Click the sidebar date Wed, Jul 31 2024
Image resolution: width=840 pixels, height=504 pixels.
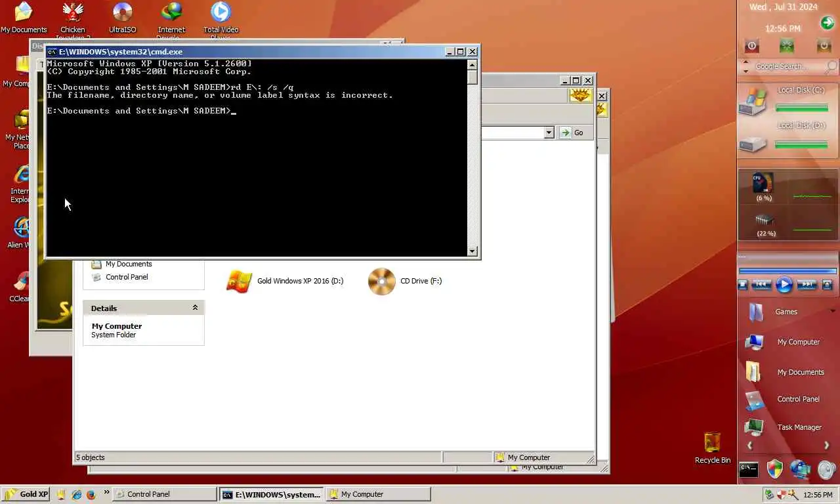[784, 7]
